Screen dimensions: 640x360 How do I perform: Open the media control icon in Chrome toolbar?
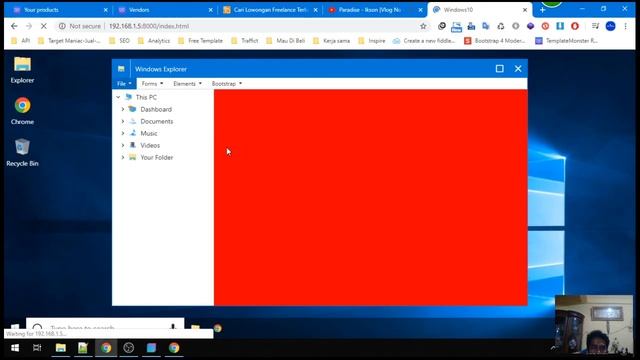point(596,26)
